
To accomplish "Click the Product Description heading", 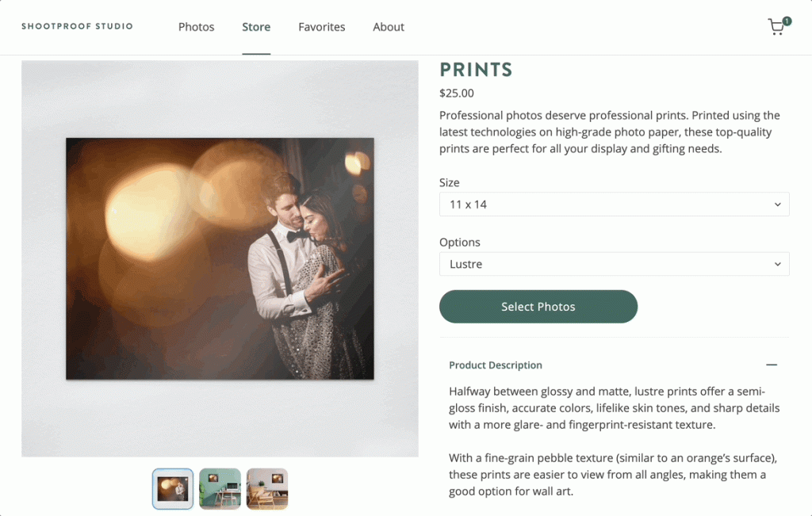I will [x=496, y=365].
